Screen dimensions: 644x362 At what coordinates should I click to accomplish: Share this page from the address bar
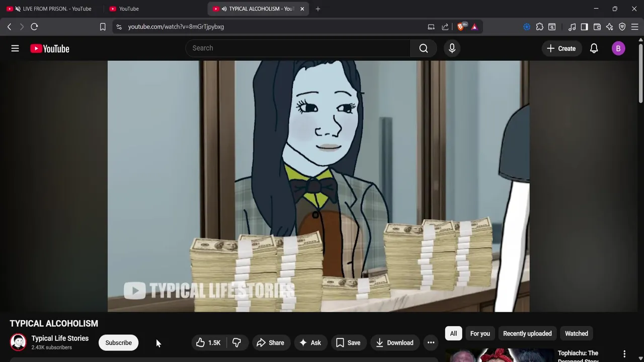point(445,27)
